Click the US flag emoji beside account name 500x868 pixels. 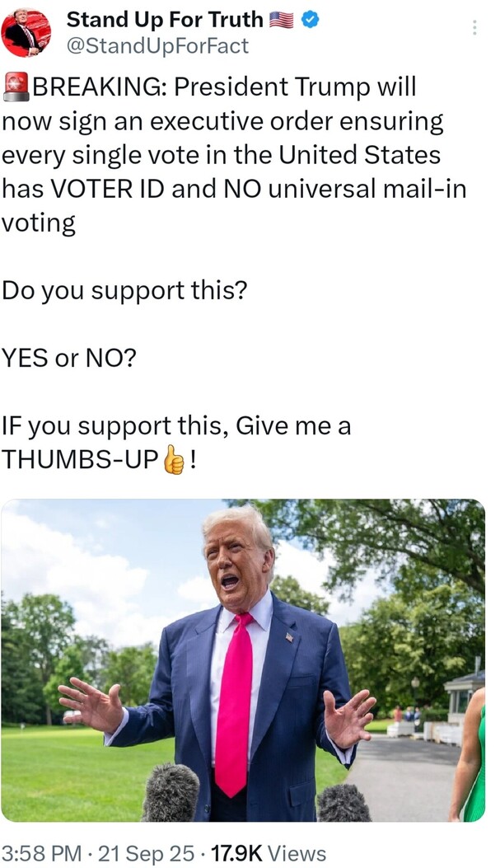(x=282, y=20)
